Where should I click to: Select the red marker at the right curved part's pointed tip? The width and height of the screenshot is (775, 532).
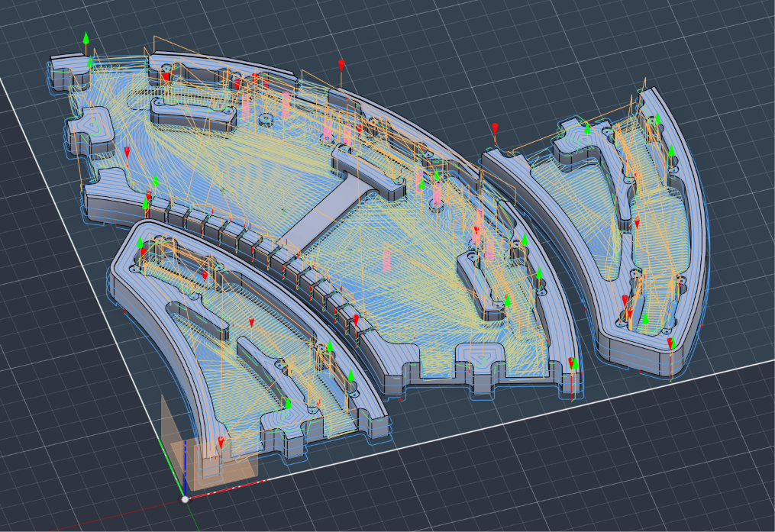[x=670, y=344]
